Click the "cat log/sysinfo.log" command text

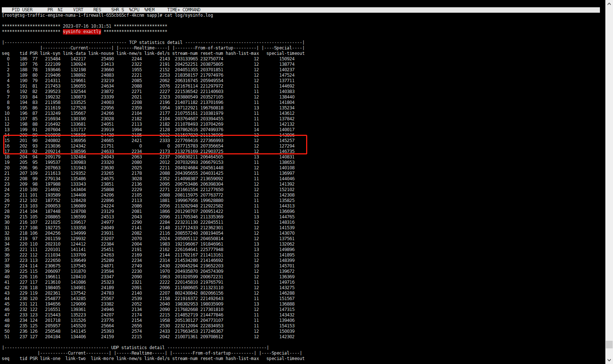(189, 15)
